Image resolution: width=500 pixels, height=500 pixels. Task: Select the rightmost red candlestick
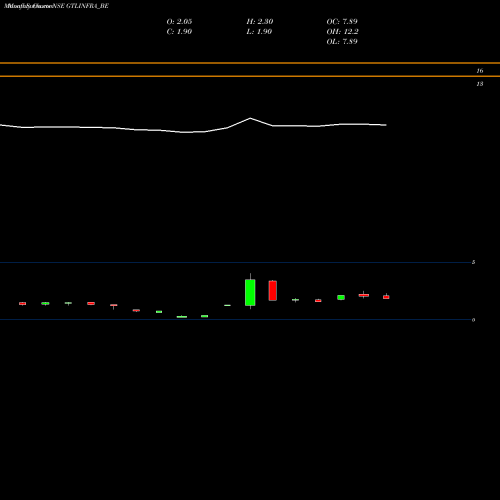click(386, 297)
